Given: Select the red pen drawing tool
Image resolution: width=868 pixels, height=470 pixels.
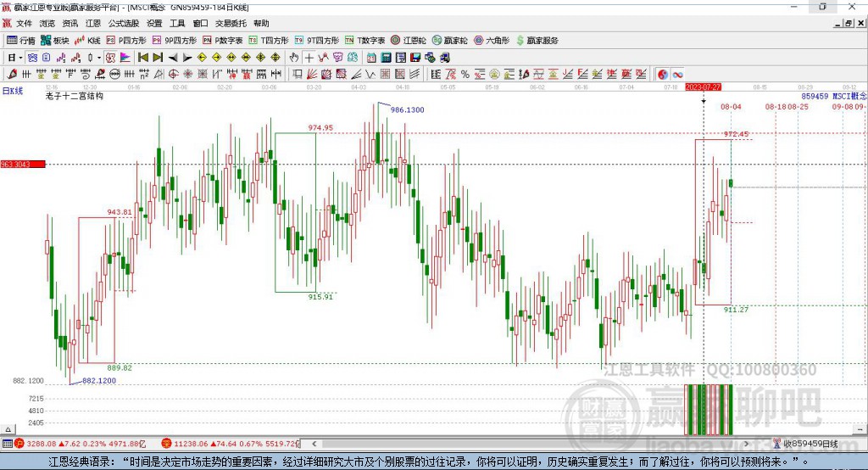Looking at the screenshot, I should [x=12, y=75].
